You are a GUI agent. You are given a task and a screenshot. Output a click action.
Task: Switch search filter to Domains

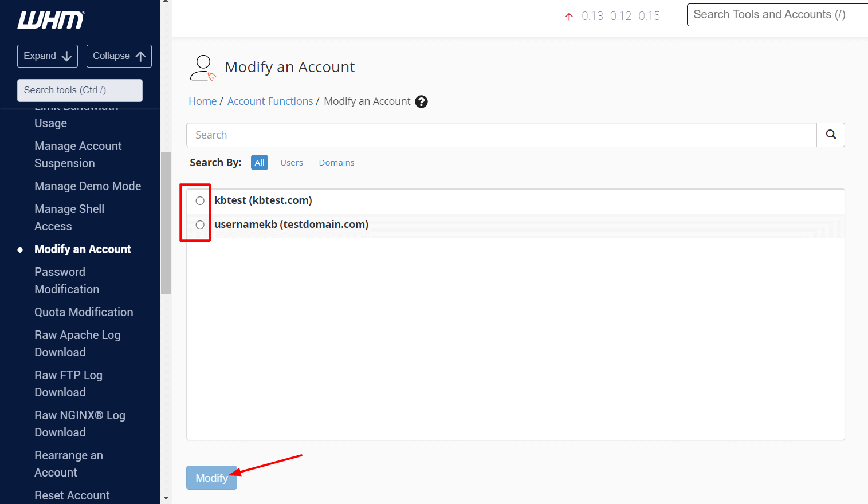tap(336, 162)
